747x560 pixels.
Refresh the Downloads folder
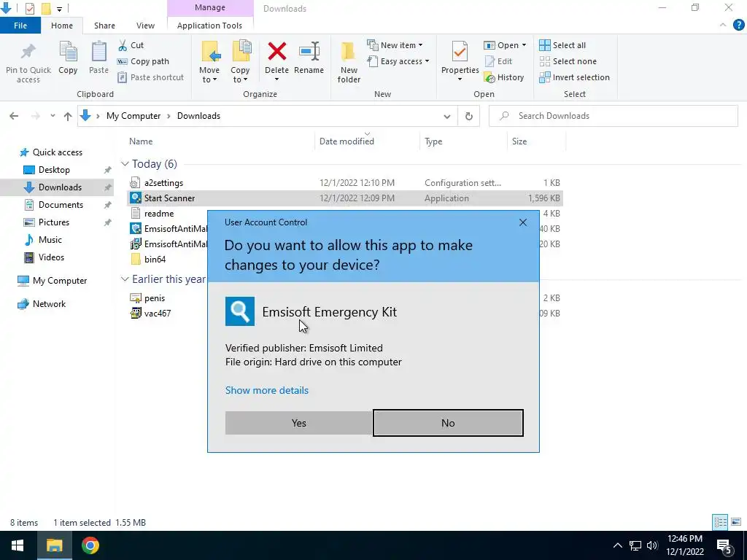point(469,116)
